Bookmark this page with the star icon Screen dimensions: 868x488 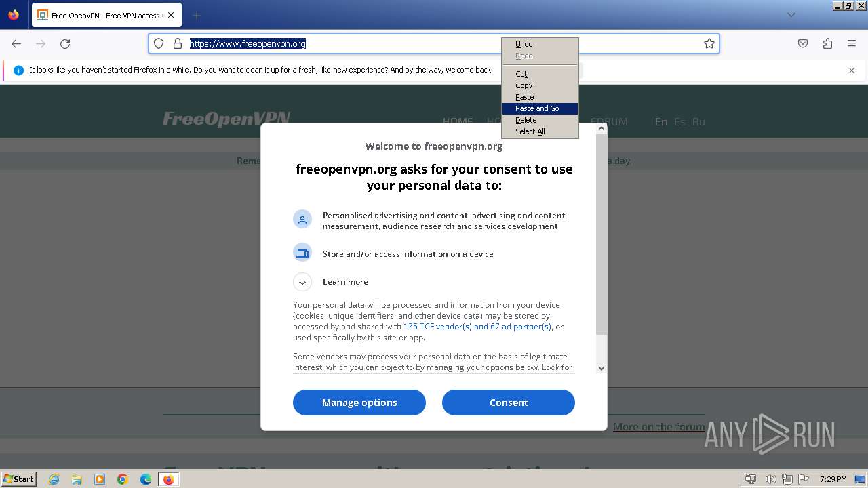709,43
